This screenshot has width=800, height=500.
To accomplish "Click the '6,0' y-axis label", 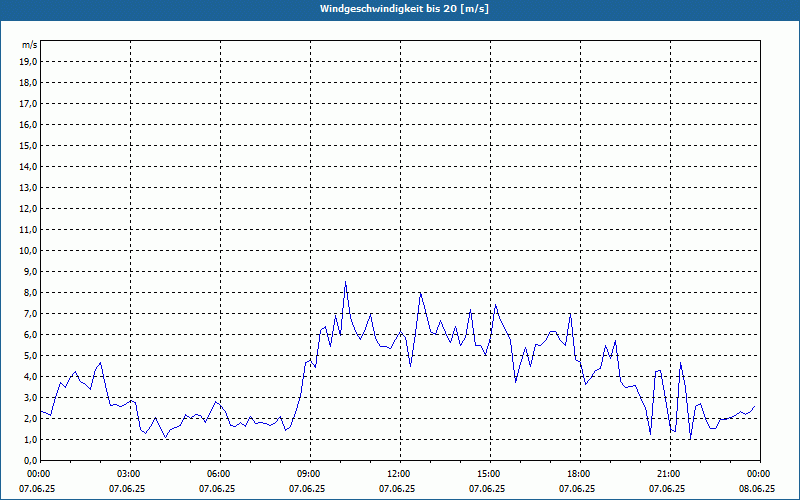I will click(31, 335).
